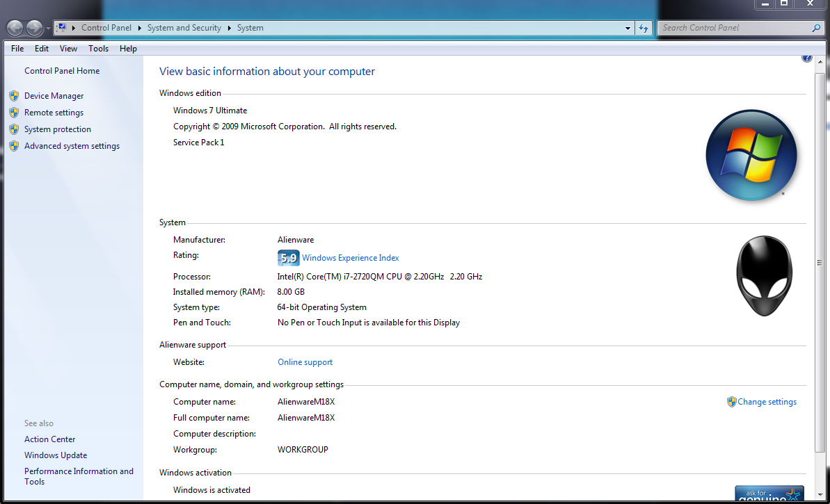Open the Windows Experience Index link
Viewport: 830px width, 504px height.
pos(351,258)
